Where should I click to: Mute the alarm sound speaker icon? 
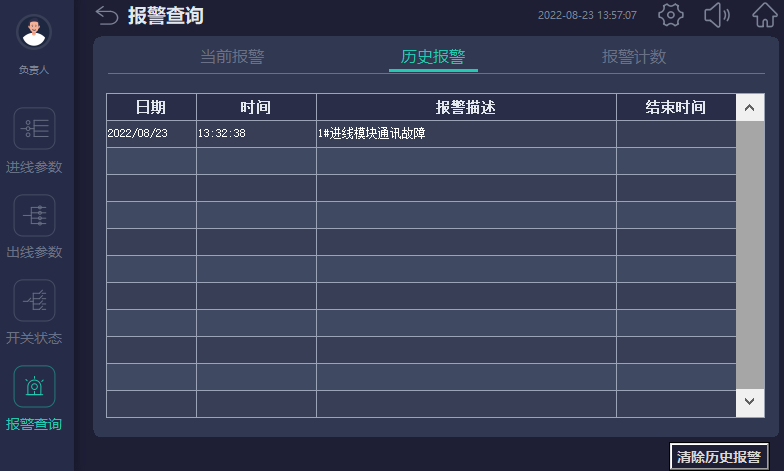click(x=717, y=15)
